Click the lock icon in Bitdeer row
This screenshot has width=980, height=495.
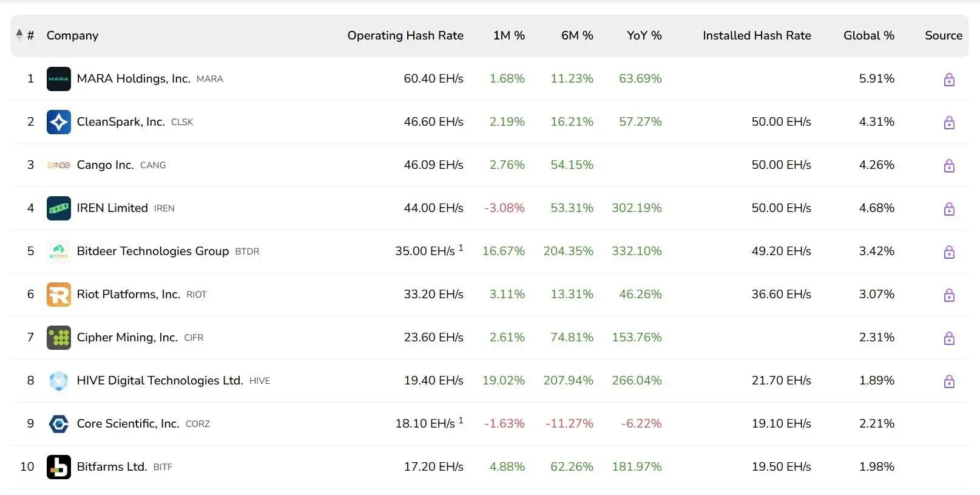949,252
